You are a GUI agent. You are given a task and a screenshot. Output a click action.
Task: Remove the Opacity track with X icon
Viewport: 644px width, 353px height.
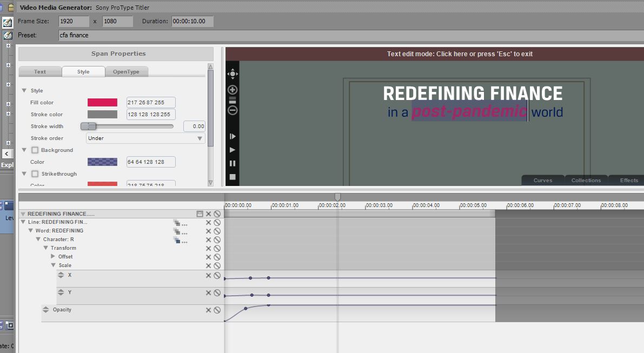(x=208, y=310)
